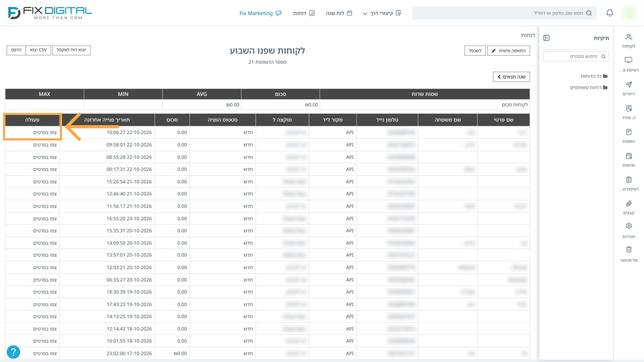This screenshot has width=644, height=362.
Task: Click the blue help question mark icon
Action: (13, 352)
